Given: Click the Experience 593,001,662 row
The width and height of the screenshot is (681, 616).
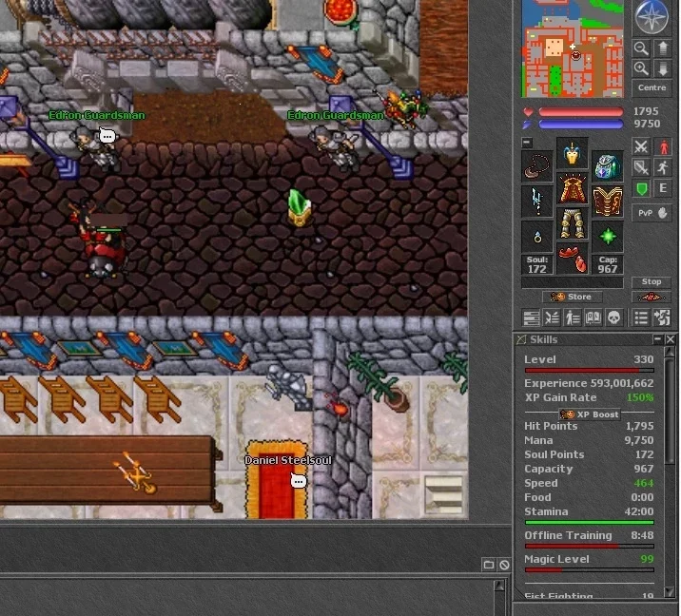Looking at the screenshot, I should [589, 383].
